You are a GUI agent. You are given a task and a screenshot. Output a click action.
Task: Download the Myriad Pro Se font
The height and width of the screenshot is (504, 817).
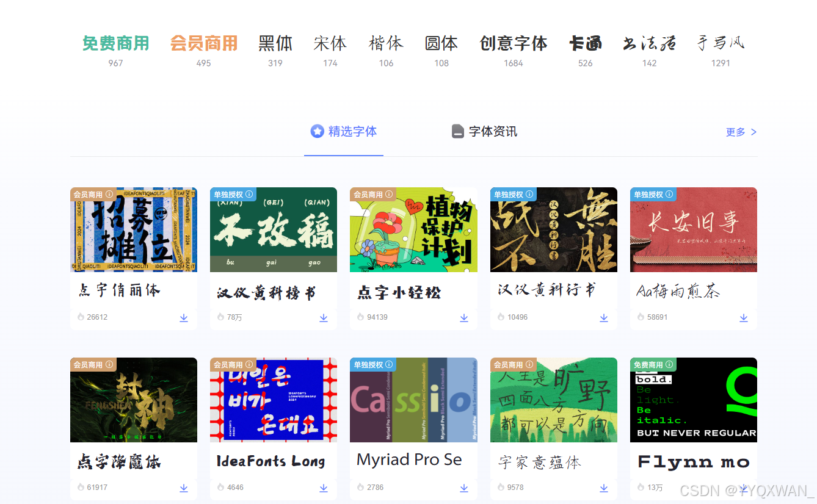pos(464,488)
